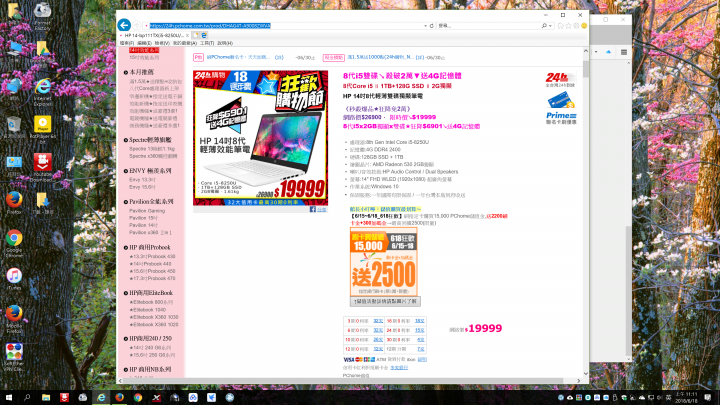This screenshot has height=405, width=720.
Task: Open Chrome from the taskbar
Action: pyautogui.click(x=138, y=397)
